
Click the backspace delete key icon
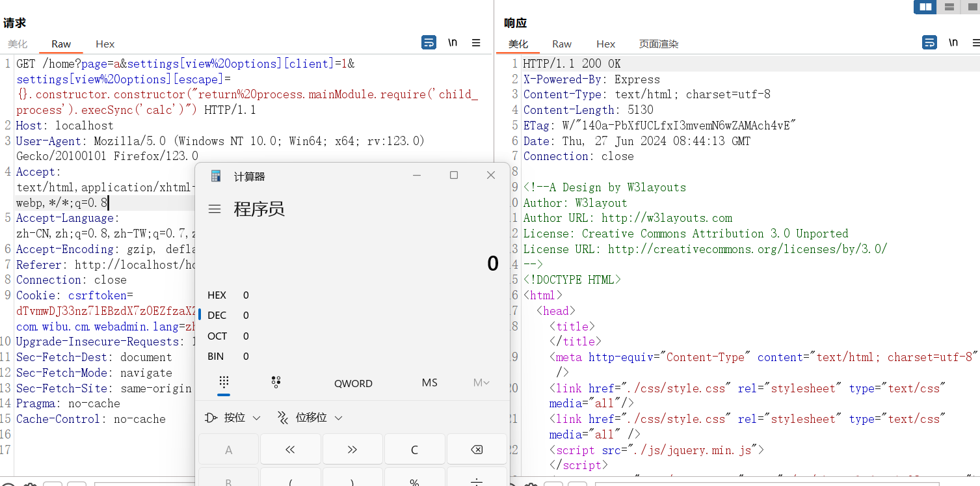[477, 450]
